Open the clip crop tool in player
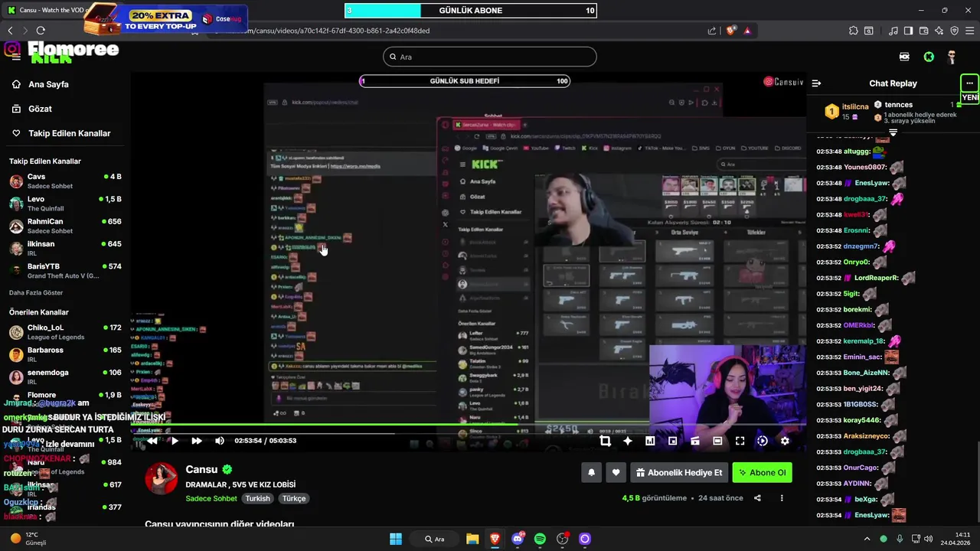 click(605, 441)
